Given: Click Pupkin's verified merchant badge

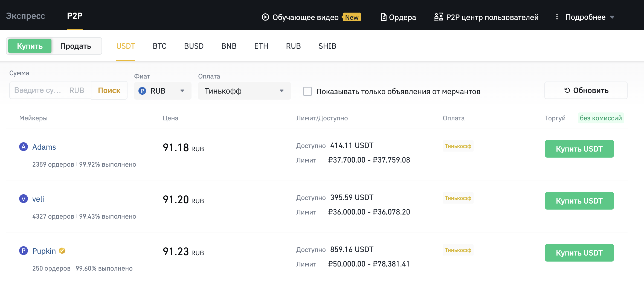Looking at the screenshot, I should [x=62, y=251].
